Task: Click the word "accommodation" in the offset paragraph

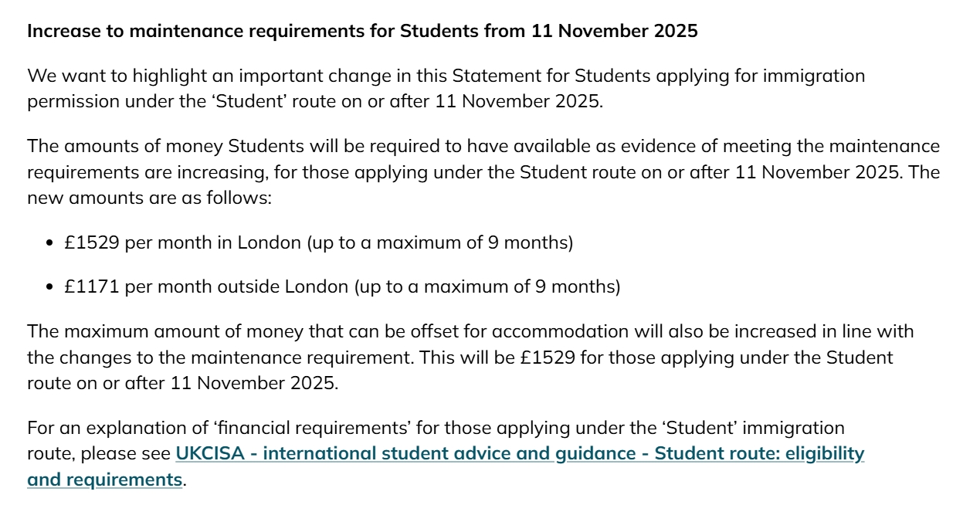Action: pos(560,332)
